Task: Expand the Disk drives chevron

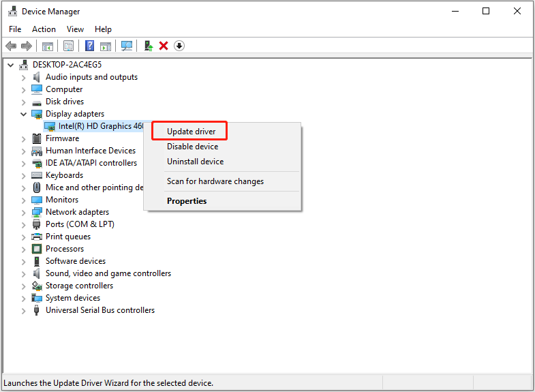Action: pyautogui.click(x=23, y=102)
